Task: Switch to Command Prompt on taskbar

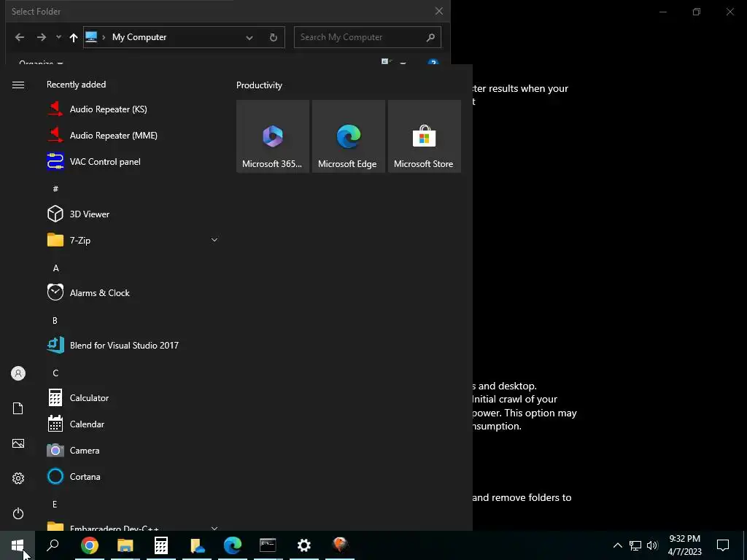Action: click(x=268, y=545)
